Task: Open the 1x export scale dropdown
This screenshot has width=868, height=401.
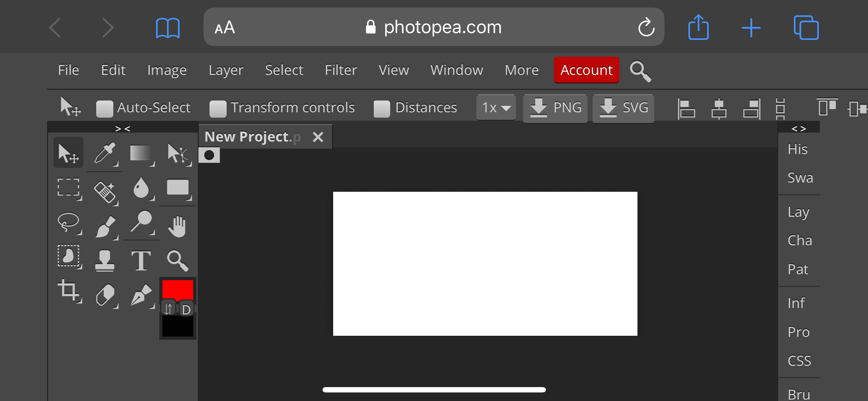Action: click(x=496, y=108)
